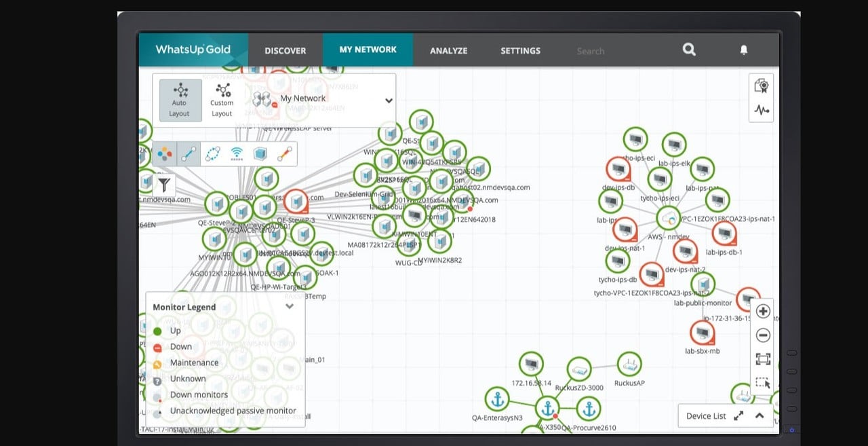Image resolution: width=868 pixels, height=446 pixels.
Task: Toggle the red-orange link utilization overlay
Action: (285, 154)
